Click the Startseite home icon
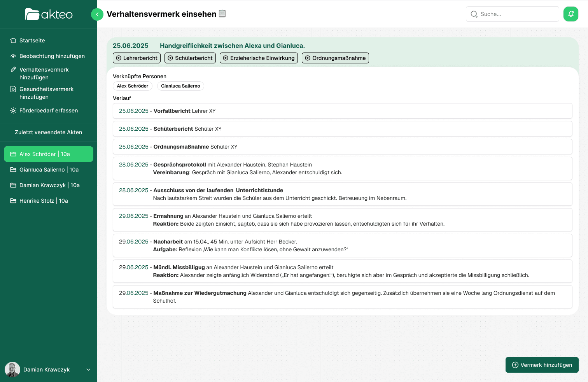588x382 pixels. (13, 40)
